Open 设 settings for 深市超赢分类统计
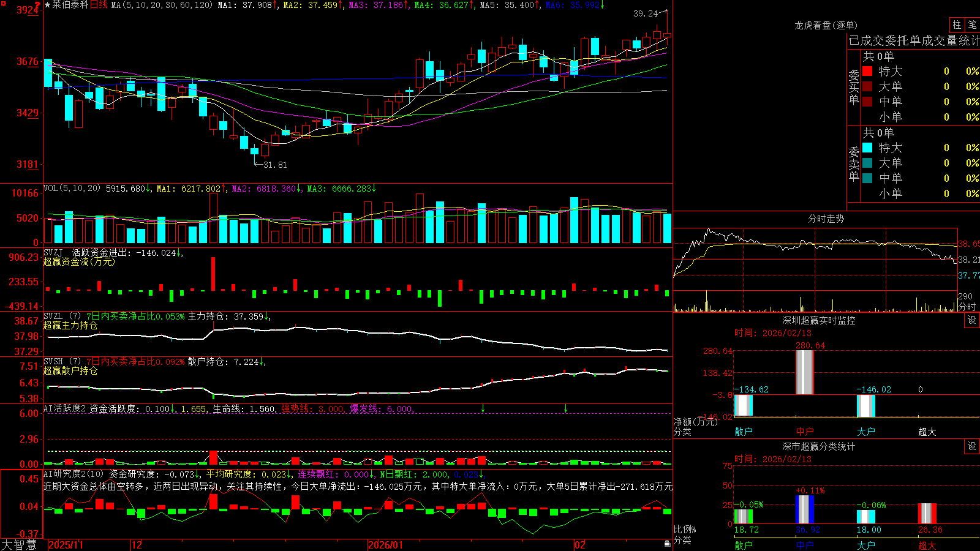Viewport: 980px width, 551px height. (x=972, y=446)
